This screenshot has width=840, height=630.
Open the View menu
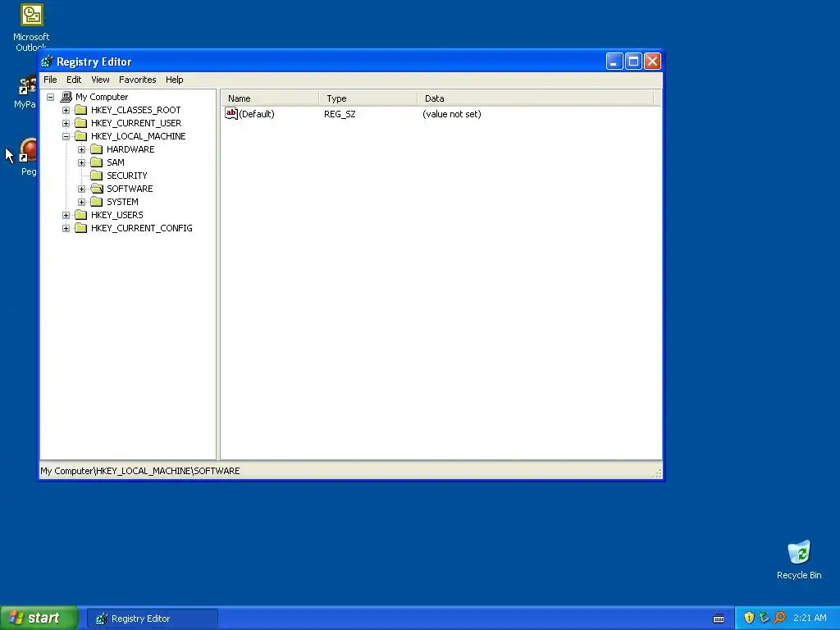click(100, 80)
